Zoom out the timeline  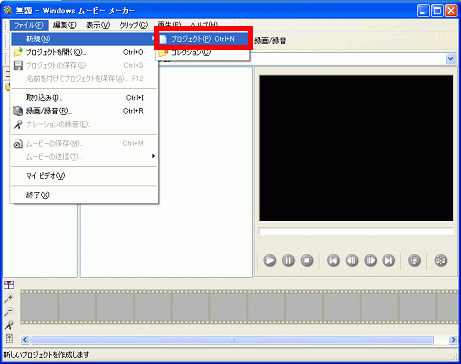[9, 312]
